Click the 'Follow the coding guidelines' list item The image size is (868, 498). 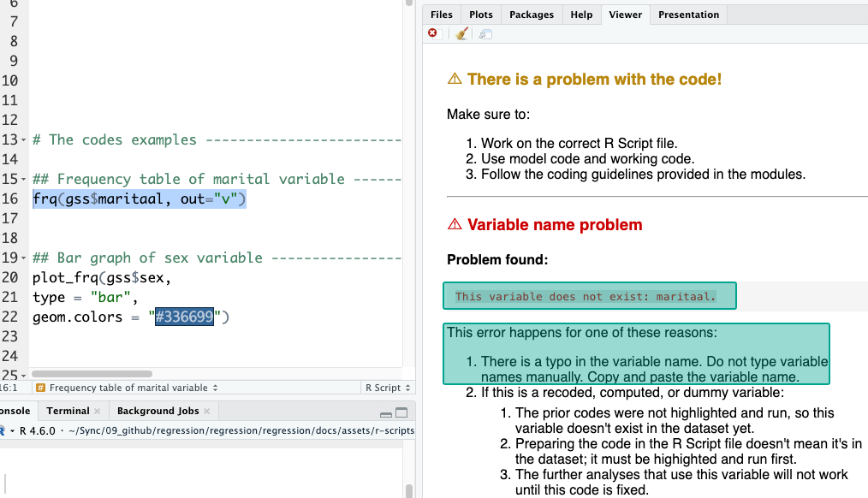coord(643,175)
